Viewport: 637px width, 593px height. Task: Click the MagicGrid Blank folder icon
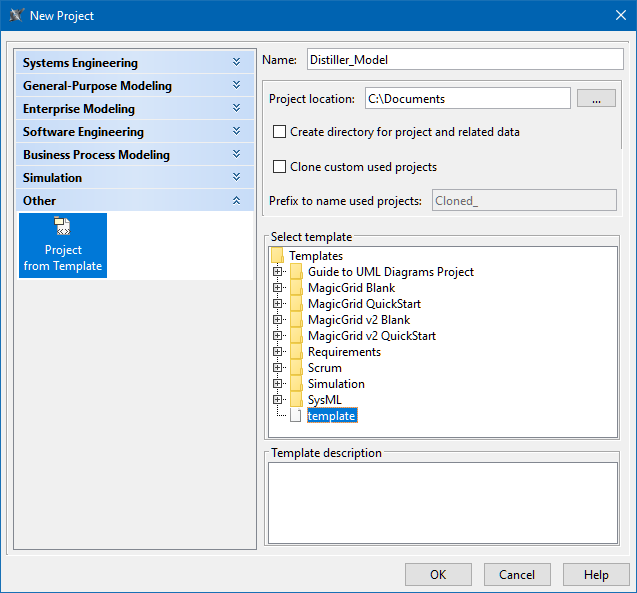click(x=296, y=288)
